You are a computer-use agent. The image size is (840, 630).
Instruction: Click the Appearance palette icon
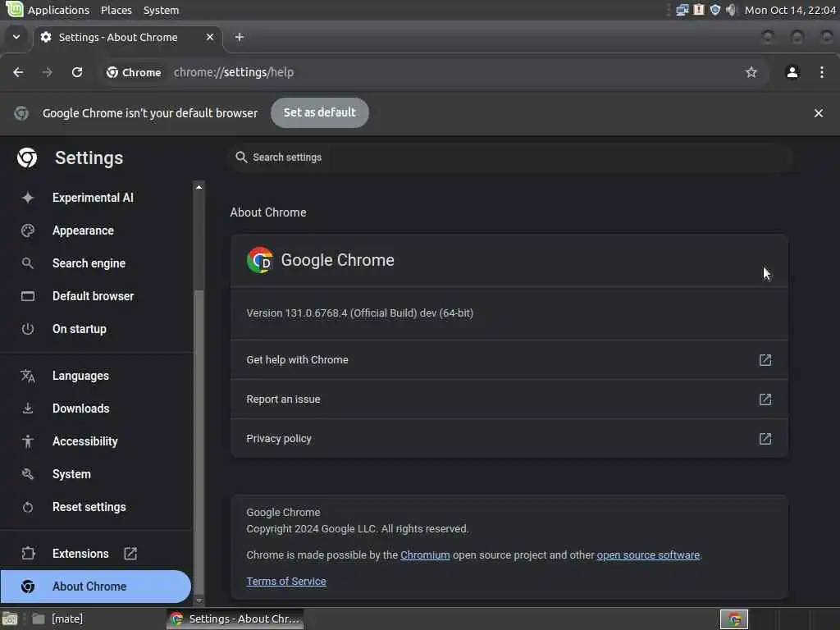[x=28, y=231]
